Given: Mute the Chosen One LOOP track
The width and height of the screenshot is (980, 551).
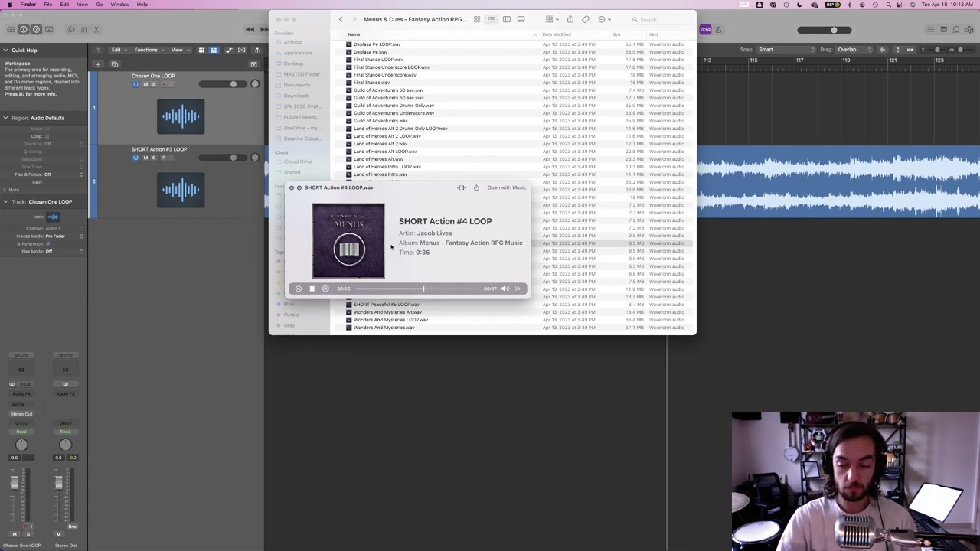Looking at the screenshot, I should (145, 84).
